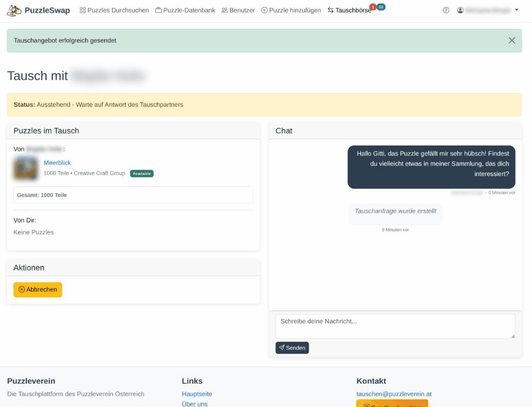Open the Tauschbörse section

click(x=349, y=10)
